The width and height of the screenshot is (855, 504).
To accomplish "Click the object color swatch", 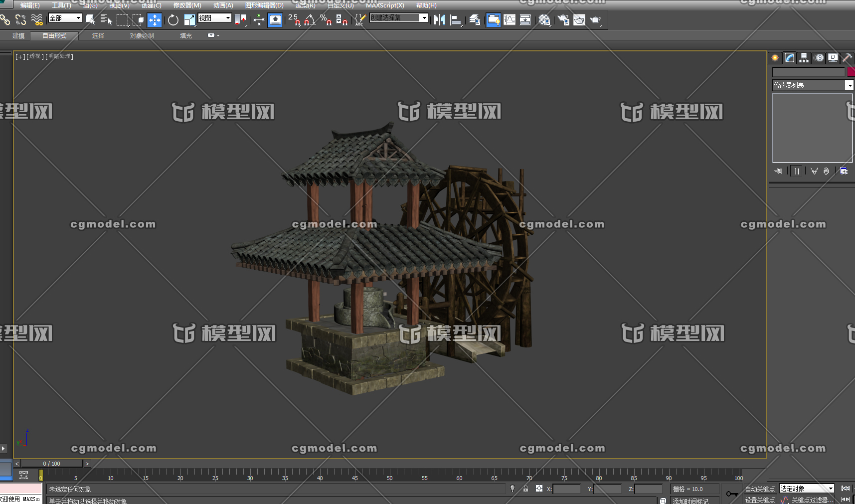I will (851, 72).
